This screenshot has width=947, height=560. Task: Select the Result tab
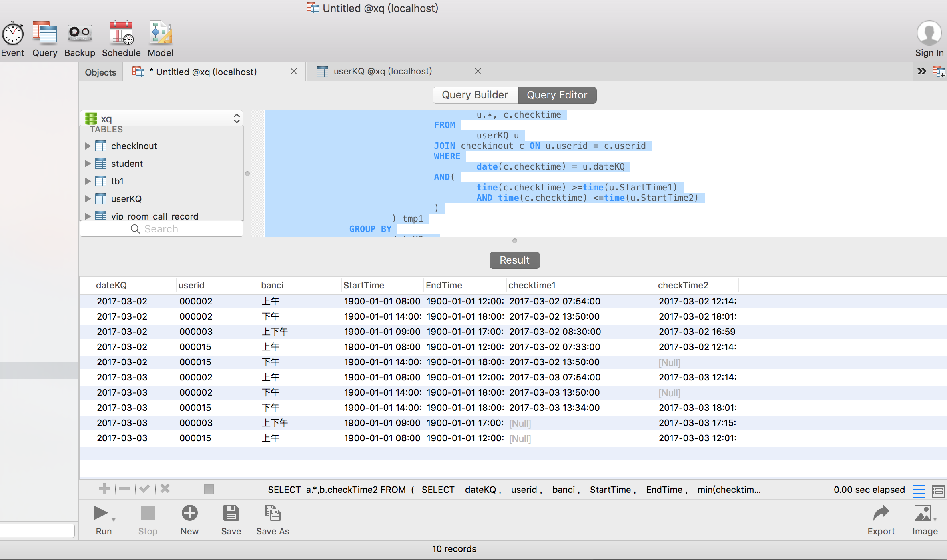pyautogui.click(x=514, y=260)
